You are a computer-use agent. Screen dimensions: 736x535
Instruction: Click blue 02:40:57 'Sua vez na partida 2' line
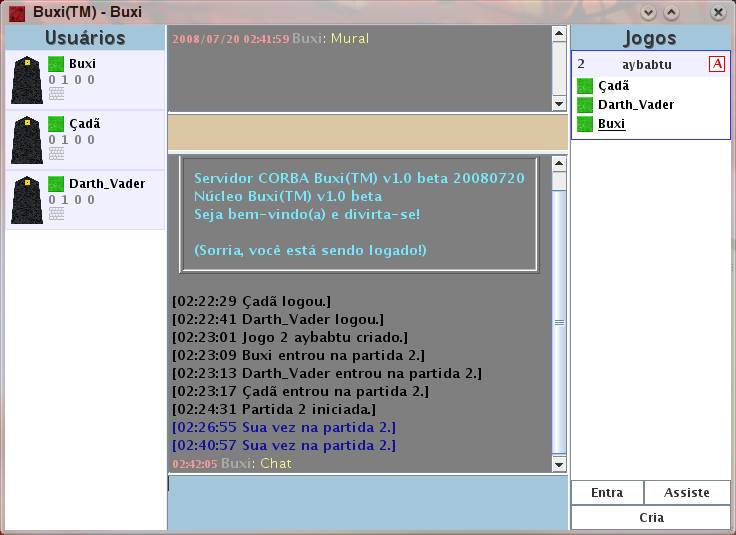coord(284,445)
